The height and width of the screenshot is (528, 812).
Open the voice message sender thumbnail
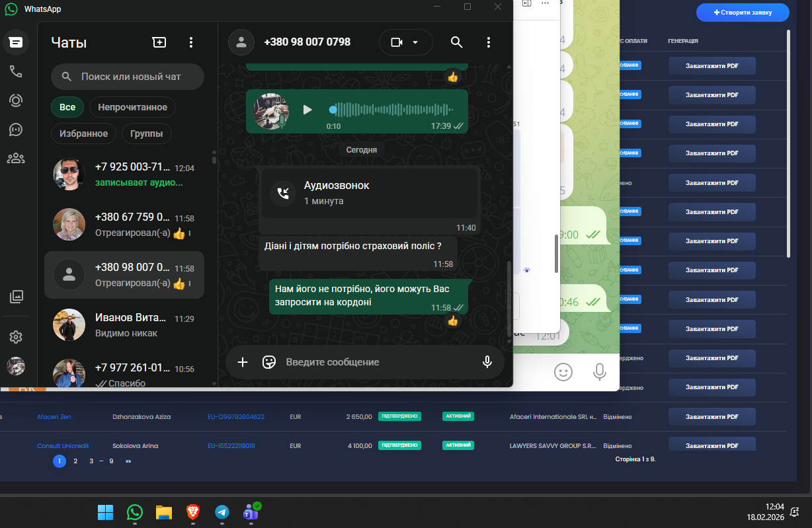270,111
